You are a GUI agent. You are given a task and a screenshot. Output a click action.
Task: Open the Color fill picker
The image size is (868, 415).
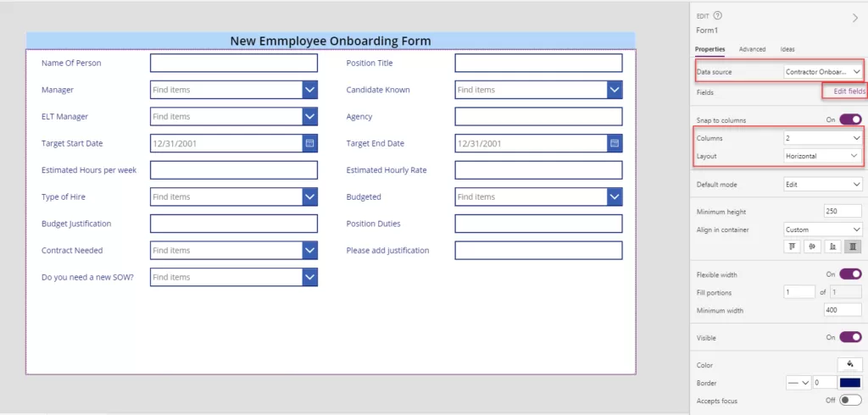[x=849, y=363]
